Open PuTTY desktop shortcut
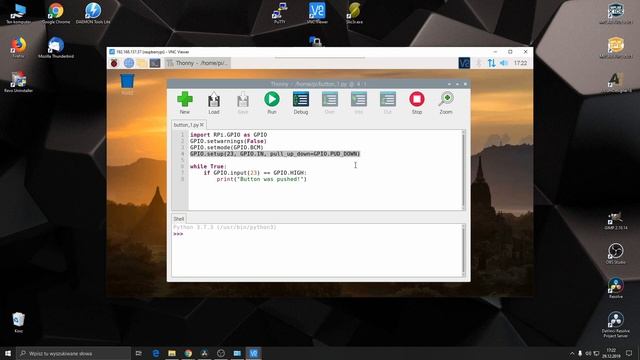The image size is (640, 360). click(280, 13)
